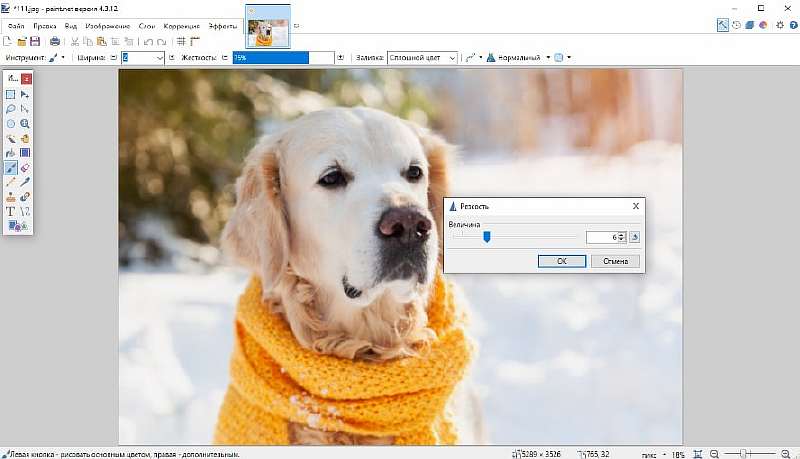Open the Коррекция menu
The width and height of the screenshot is (800, 459).
183,26
